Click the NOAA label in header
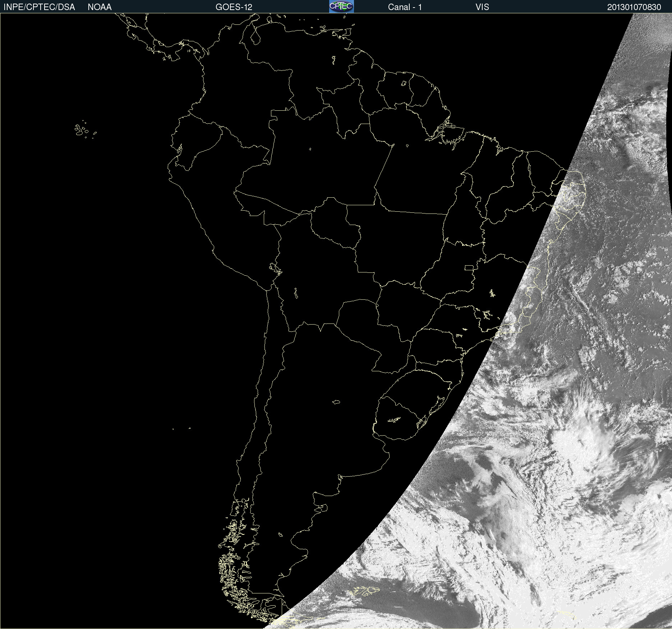Image resolution: width=672 pixels, height=629 pixels. [x=100, y=7]
